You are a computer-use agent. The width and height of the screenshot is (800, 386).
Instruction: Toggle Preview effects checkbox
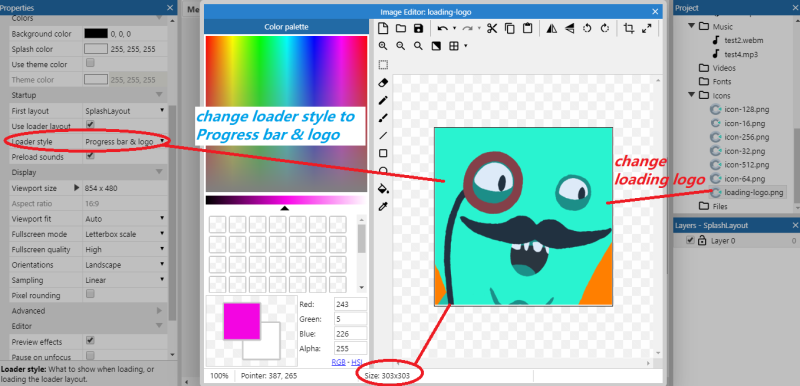click(x=90, y=341)
